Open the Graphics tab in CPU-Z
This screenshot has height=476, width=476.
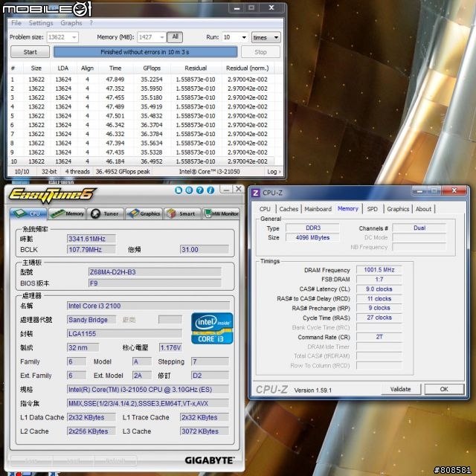click(398, 209)
